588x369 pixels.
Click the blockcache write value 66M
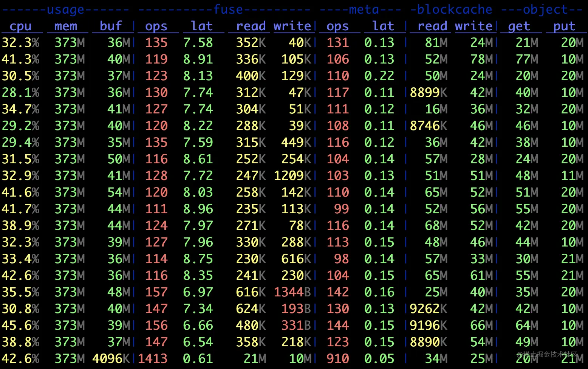tap(481, 326)
